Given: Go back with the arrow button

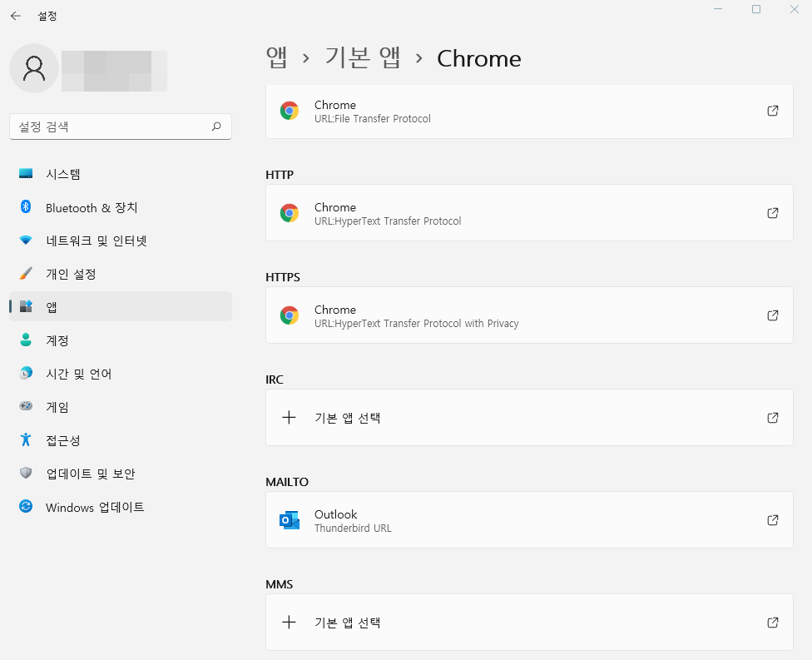Looking at the screenshot, I should [16, 16].
